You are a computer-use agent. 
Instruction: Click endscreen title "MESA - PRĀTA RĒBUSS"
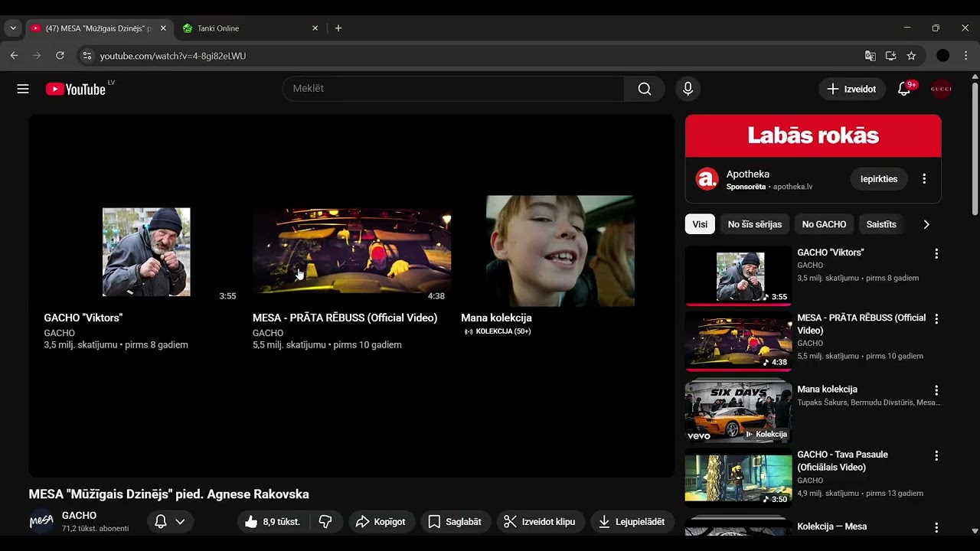coord(345,318)
